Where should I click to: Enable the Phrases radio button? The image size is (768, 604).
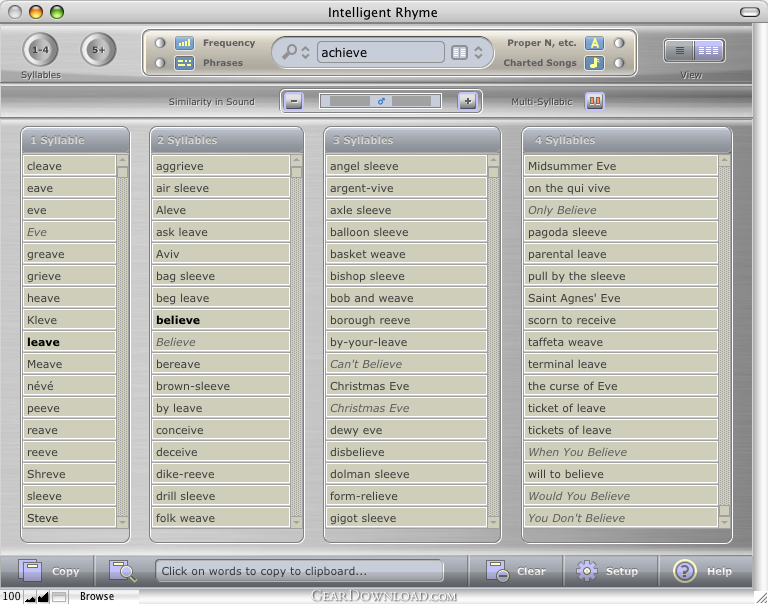coord(160,63)
